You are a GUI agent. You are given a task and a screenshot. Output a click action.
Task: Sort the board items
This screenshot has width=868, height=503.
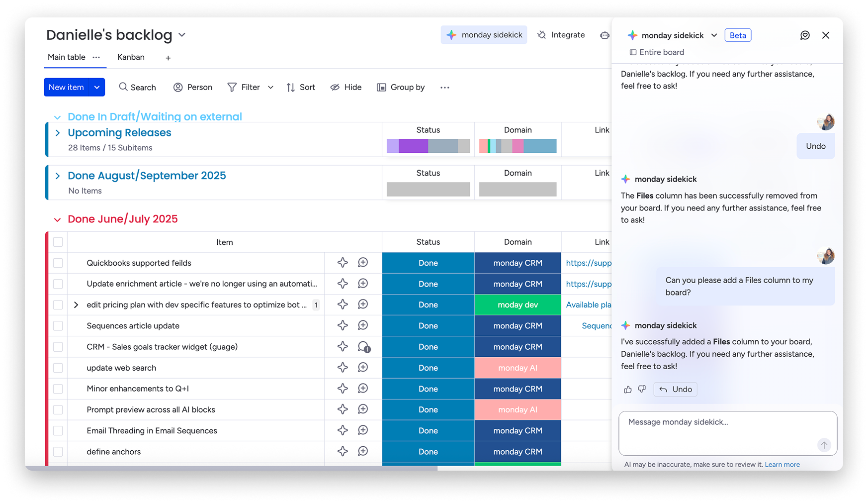coord(301,87)
